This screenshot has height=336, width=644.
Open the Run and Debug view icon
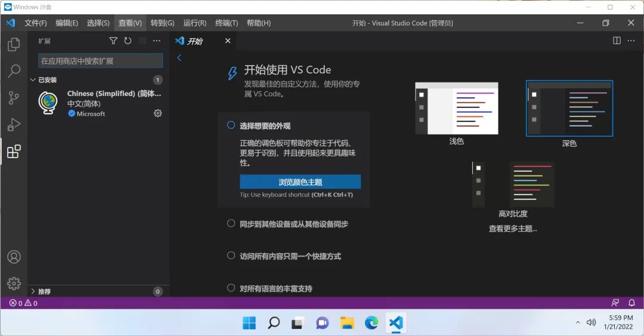click(x=14, y=125)
